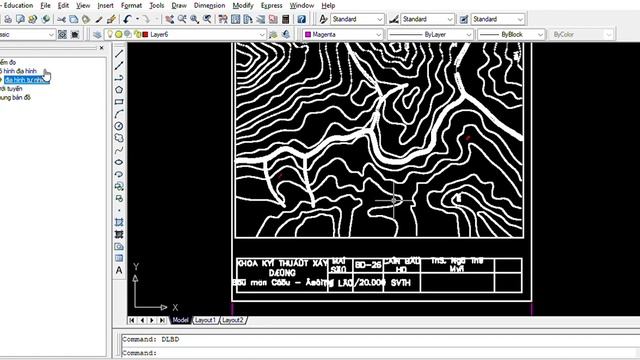
Task: Click the Layer6 red color swatch
Action: coord(145,35)
